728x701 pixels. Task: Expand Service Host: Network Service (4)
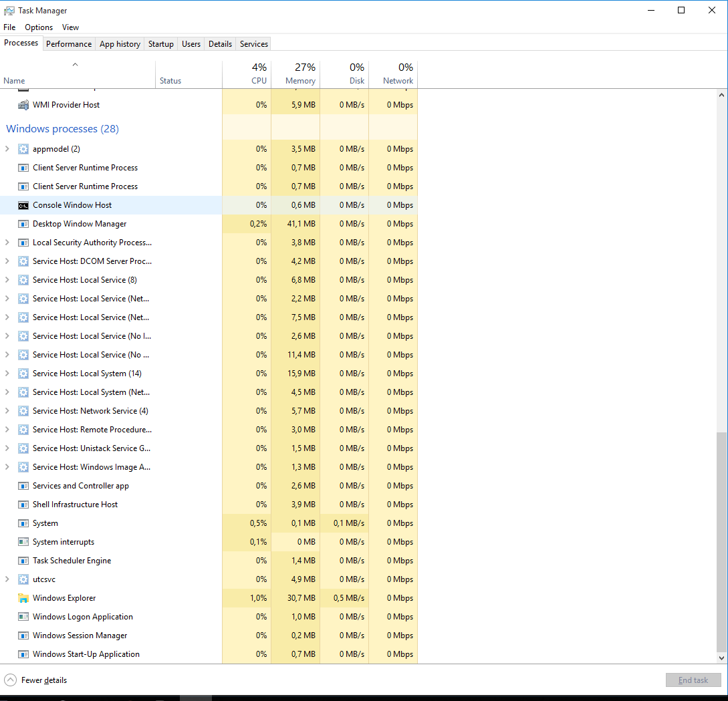point(7,411)
